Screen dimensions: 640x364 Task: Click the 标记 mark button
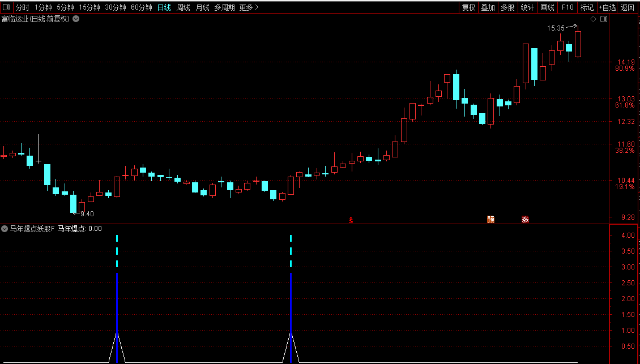click(587, 7)
